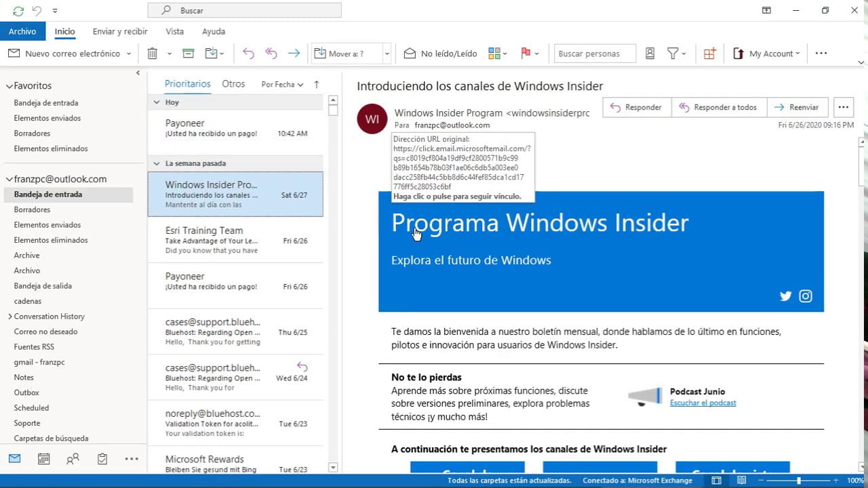
Task: Switch to Calendar view icon
Action: (x=43, y=459)
